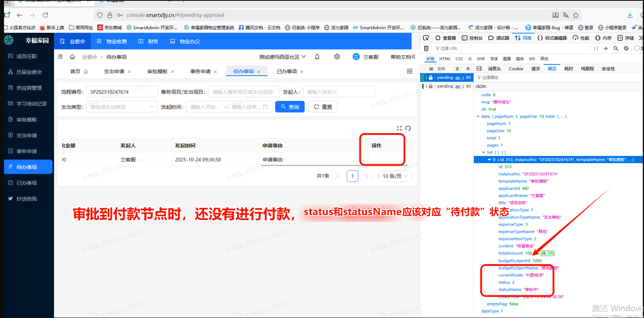Click the 发起人 input field
The height and width of the screenshot is (318, 644).
click(339, 92)
